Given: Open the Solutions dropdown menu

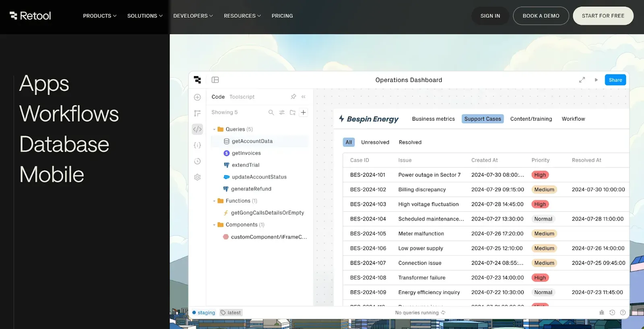Looking at the screenshot, I should point(145,16).
